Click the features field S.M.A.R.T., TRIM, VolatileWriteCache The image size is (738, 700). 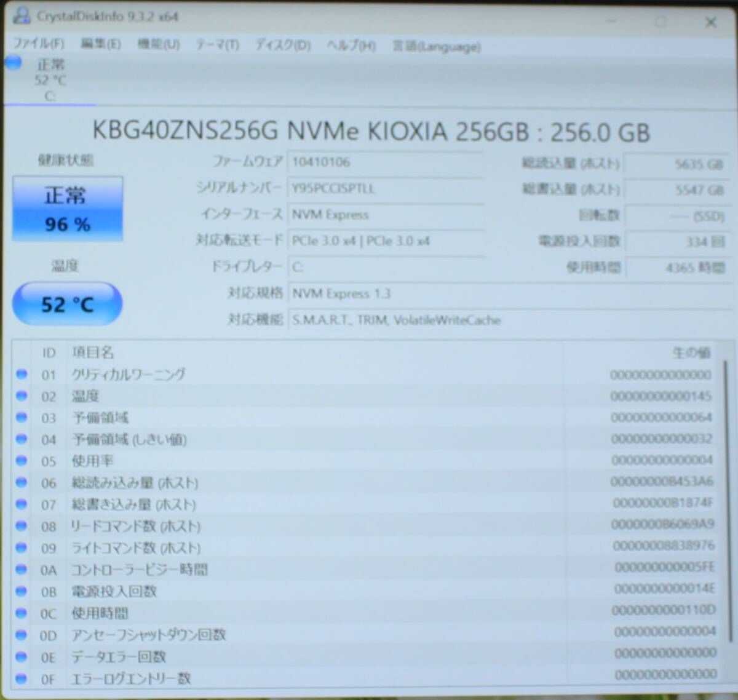tap(509, 320)
